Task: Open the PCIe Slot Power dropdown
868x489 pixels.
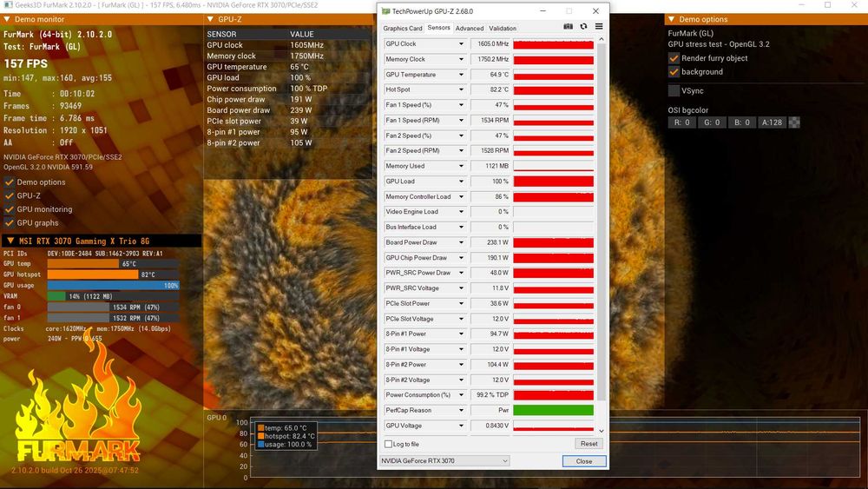Action: click(461, 303)
